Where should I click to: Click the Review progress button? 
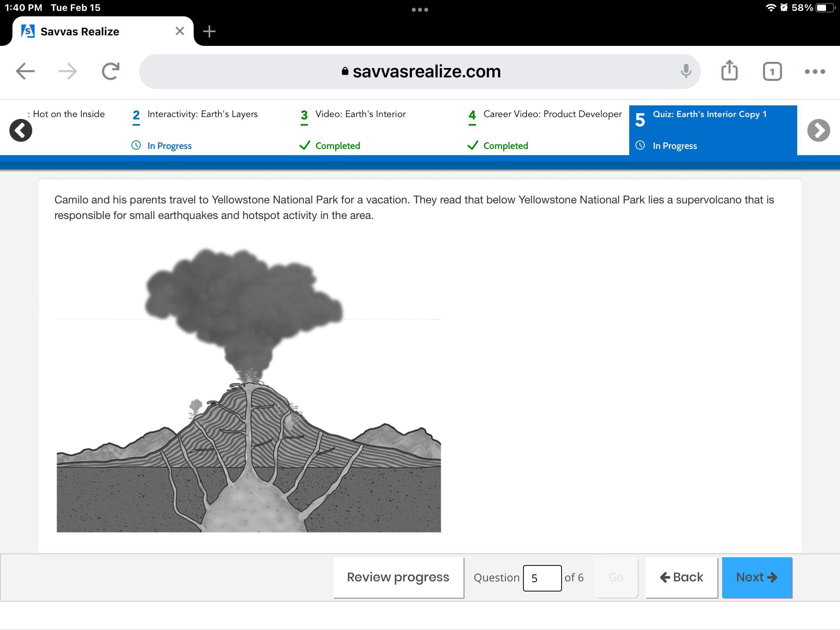click(x=398, y=577)
